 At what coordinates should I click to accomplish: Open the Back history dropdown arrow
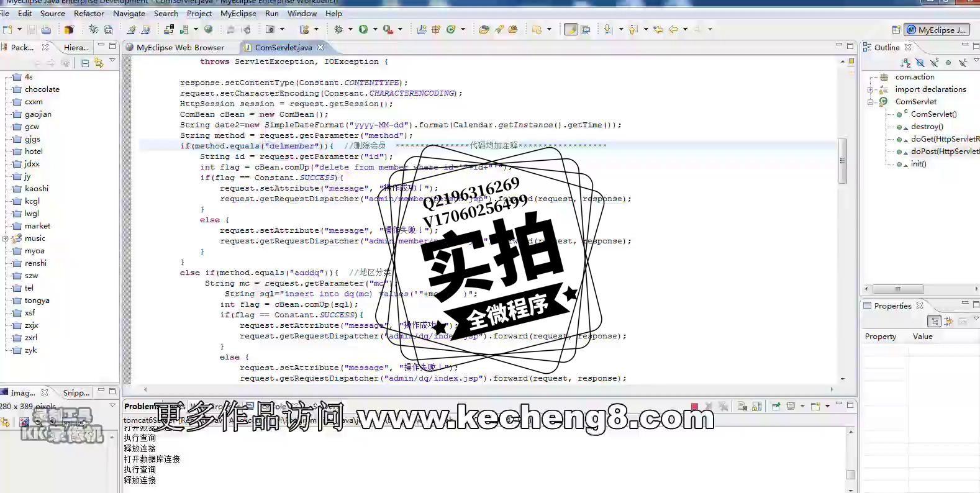pyautogui.click(x=686, y=29)
